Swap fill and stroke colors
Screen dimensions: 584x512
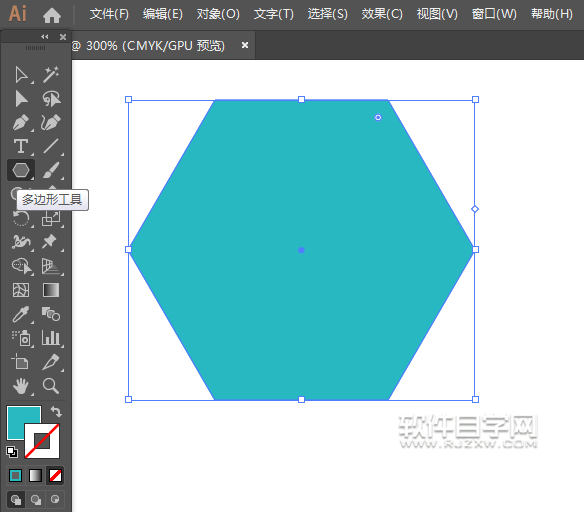coord(56,411)
